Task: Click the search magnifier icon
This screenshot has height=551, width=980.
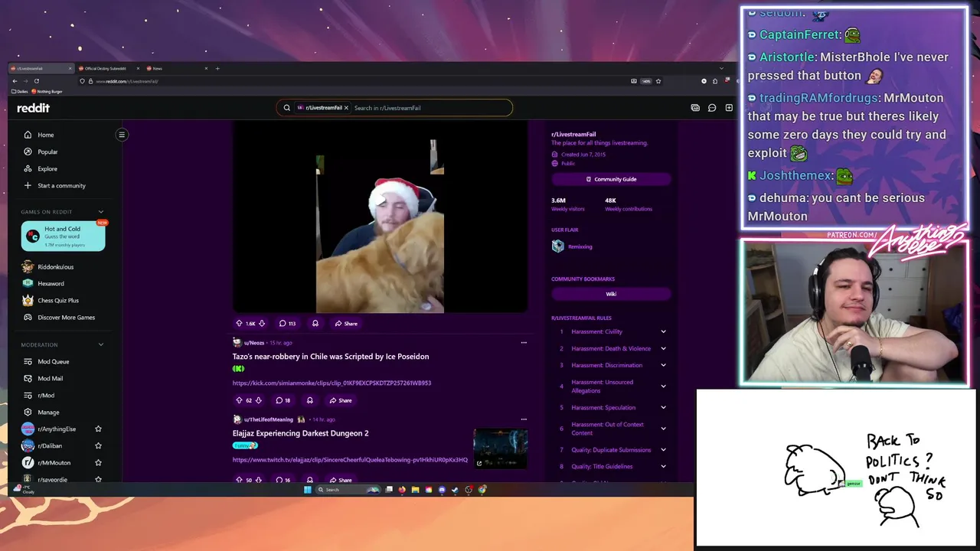Action: (287, 108)
